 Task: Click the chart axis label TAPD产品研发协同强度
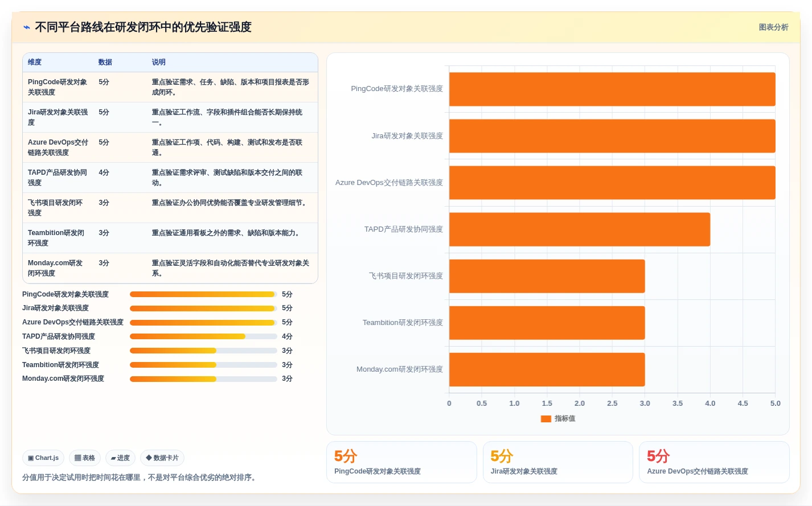tap(404, 229)
